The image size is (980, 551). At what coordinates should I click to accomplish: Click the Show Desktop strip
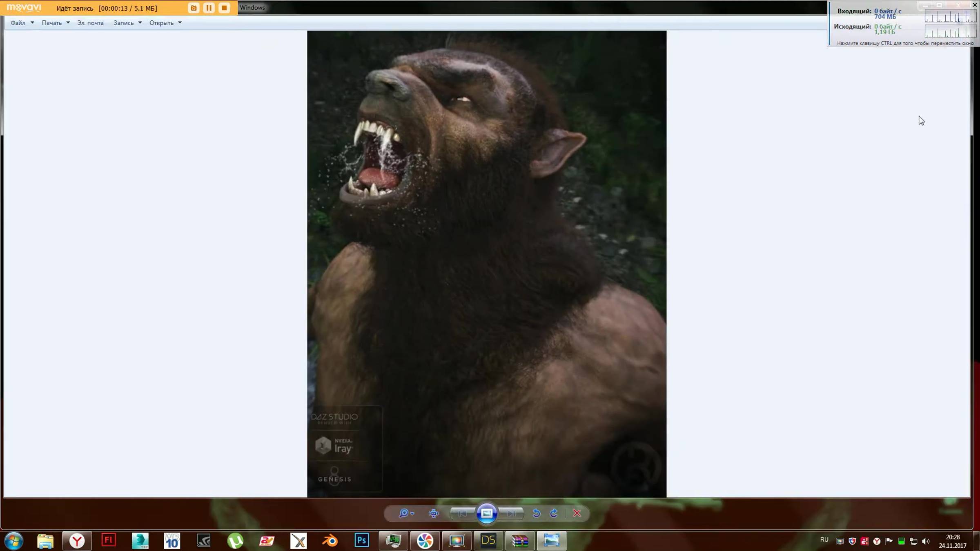tap(976, 541)
